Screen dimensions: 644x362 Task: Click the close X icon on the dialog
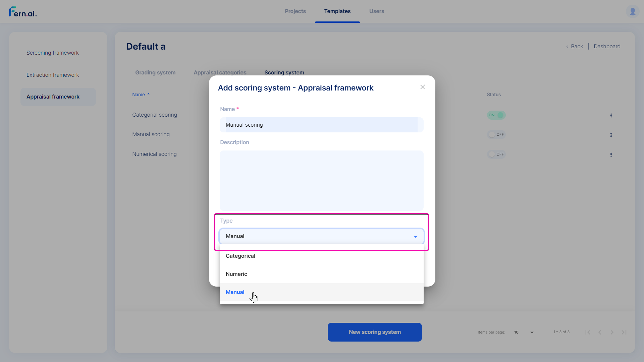pos(422,87)
